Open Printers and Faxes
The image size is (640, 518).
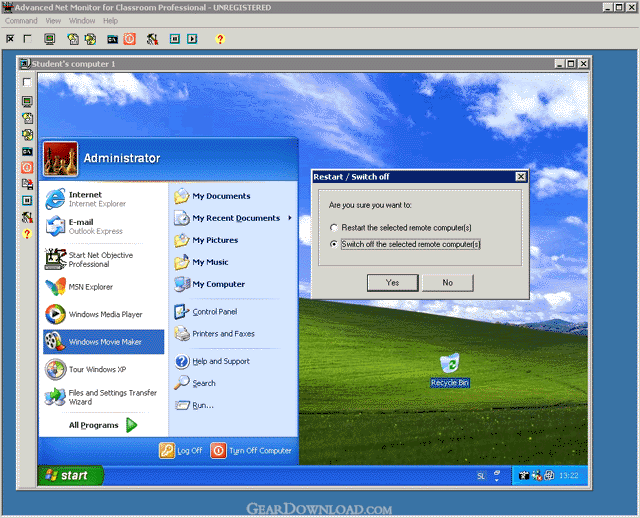tap(233, 334)
